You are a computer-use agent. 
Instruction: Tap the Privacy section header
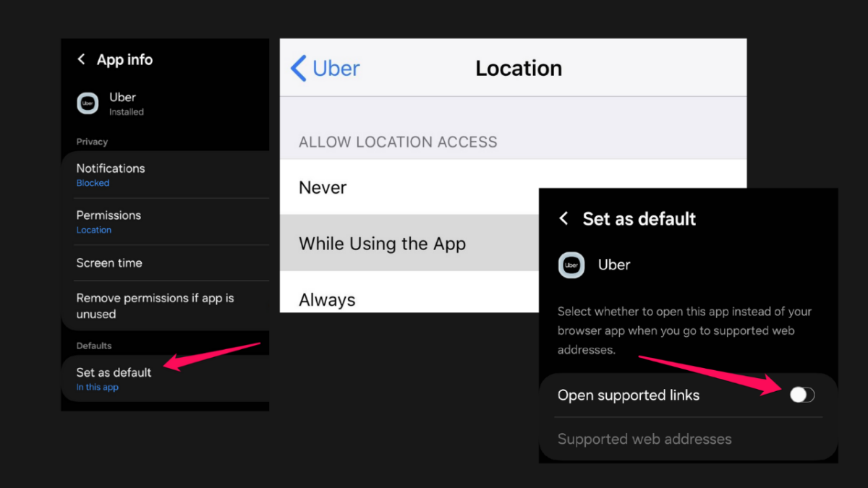click(92, 141)
